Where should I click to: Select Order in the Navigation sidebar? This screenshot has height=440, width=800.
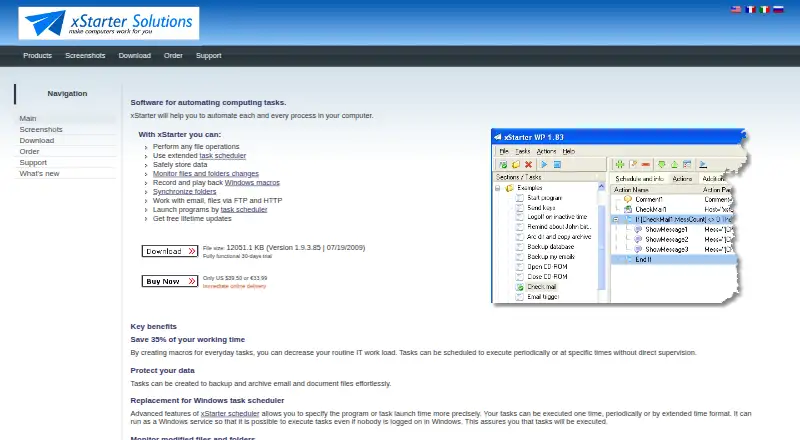coord(65,152)
